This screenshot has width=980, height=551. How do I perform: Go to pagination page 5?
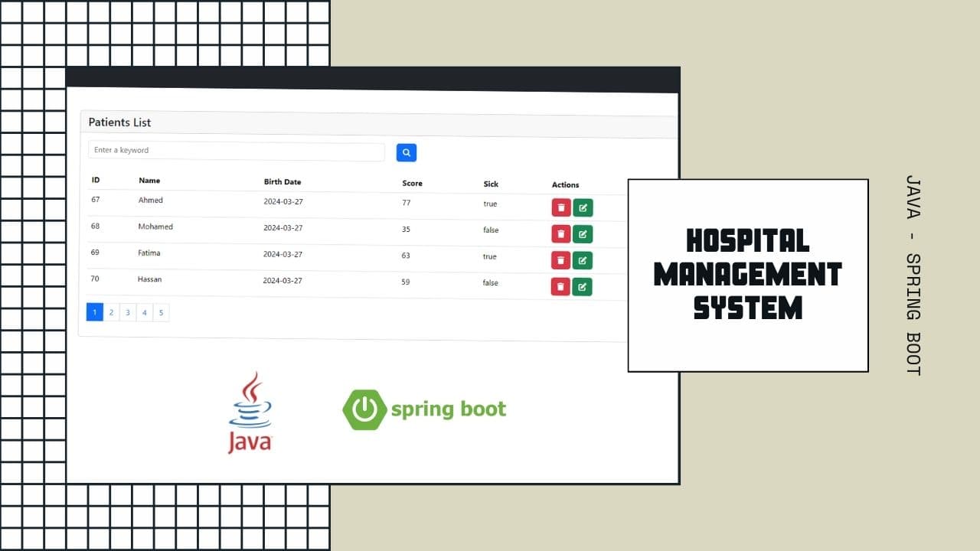pyautogui.click(x=161, y=312)
